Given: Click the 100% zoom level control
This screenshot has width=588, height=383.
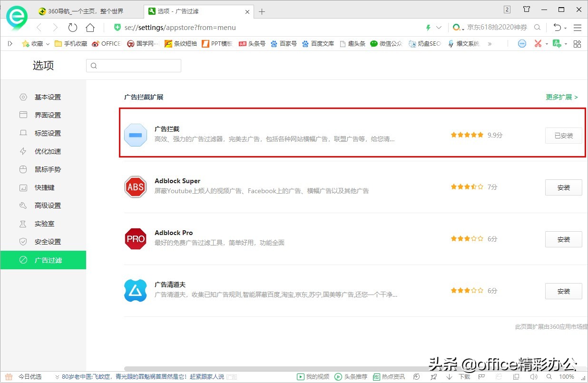Looking at the screenshot, I should pos(567,376).
